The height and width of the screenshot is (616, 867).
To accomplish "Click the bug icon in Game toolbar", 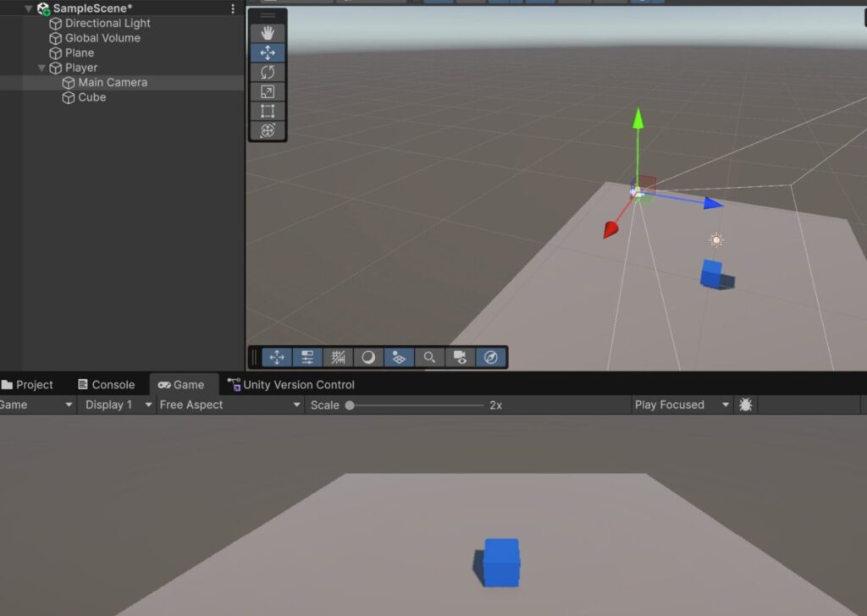I will (745, 405).
